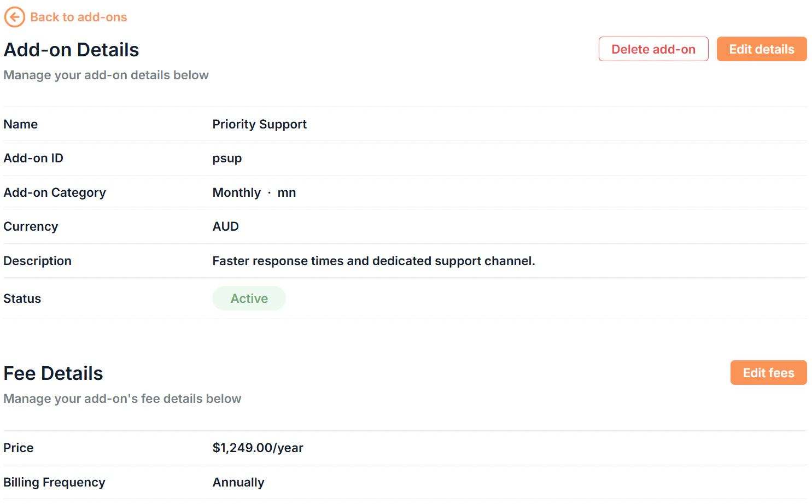
Task: Click the Status row label
Action: point(22,298)
